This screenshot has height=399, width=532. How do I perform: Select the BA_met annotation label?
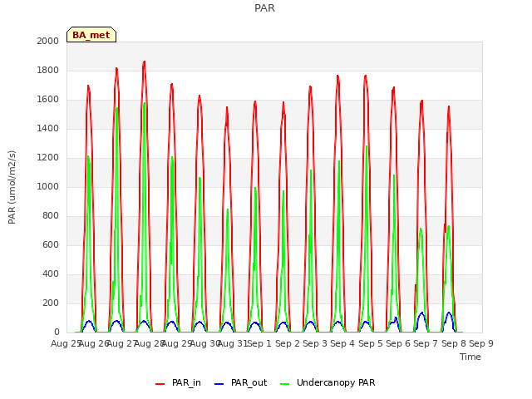(91, 35)
